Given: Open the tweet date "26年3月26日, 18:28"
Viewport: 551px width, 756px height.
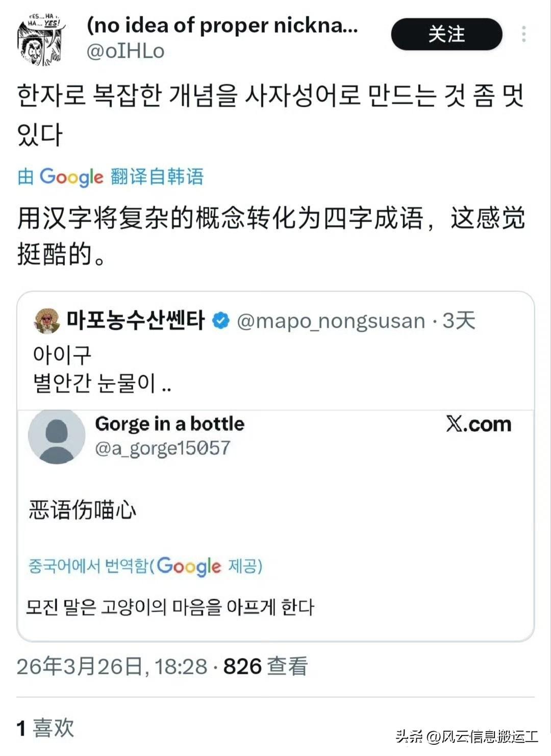Looking at the screenshot, I should coord(112,666).
